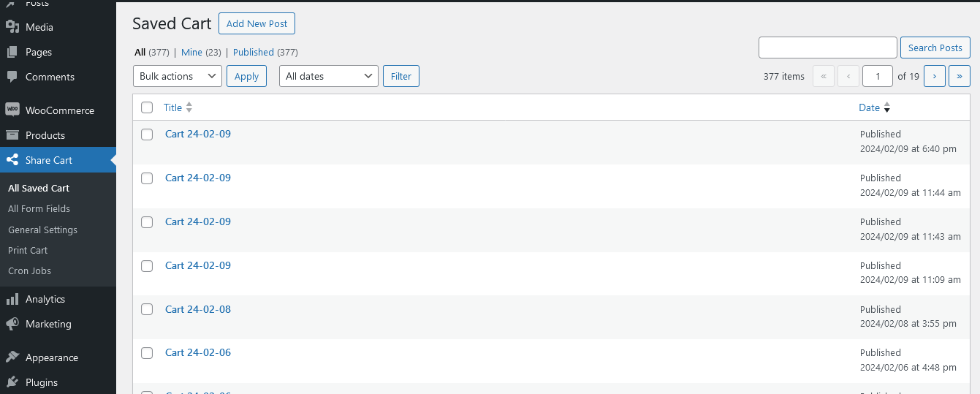Screen dimensions: 980x394
Task: Click the Appearance paintbrush icon
Action: coord(12,357)
